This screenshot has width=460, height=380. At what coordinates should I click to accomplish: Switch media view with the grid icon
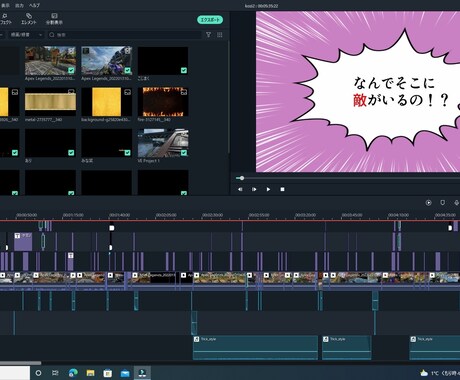coord(220,35)
